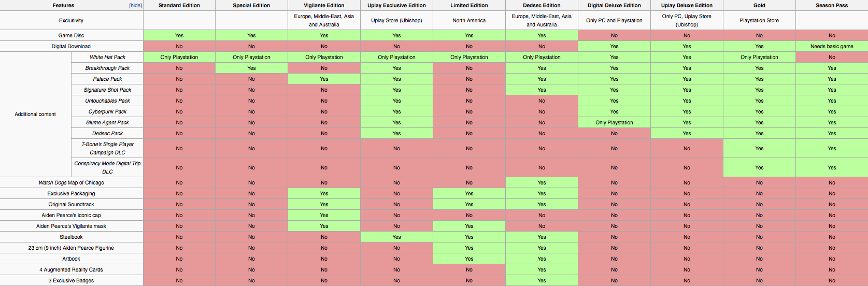Select the Playstation Store exclusivity cell
The height and width of the screenshot is (286, 868).
759,20
